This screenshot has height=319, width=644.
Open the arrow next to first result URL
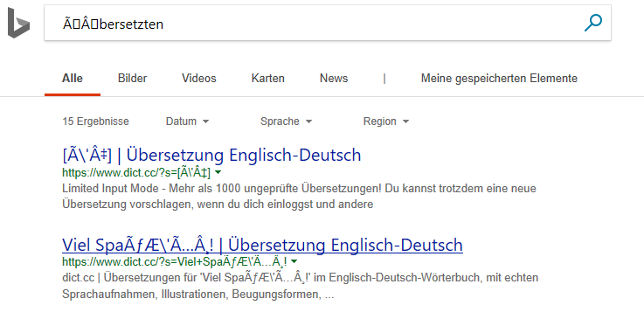218,172
